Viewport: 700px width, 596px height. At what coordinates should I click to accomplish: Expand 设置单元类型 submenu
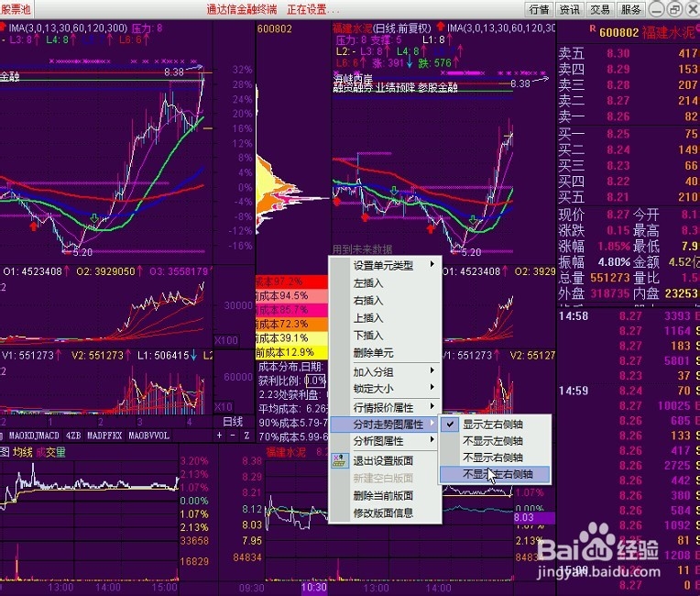point(385,265)
